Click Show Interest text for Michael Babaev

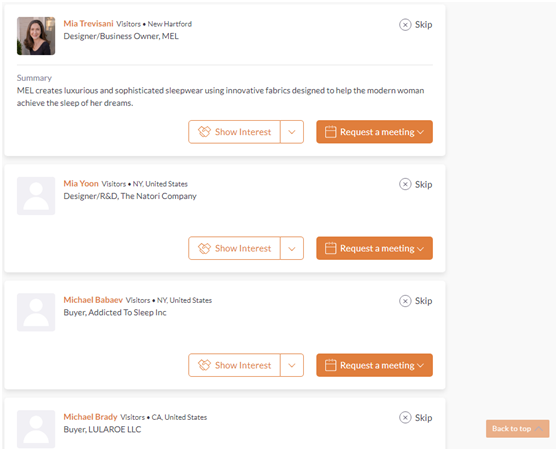click(x=243, y=365)
